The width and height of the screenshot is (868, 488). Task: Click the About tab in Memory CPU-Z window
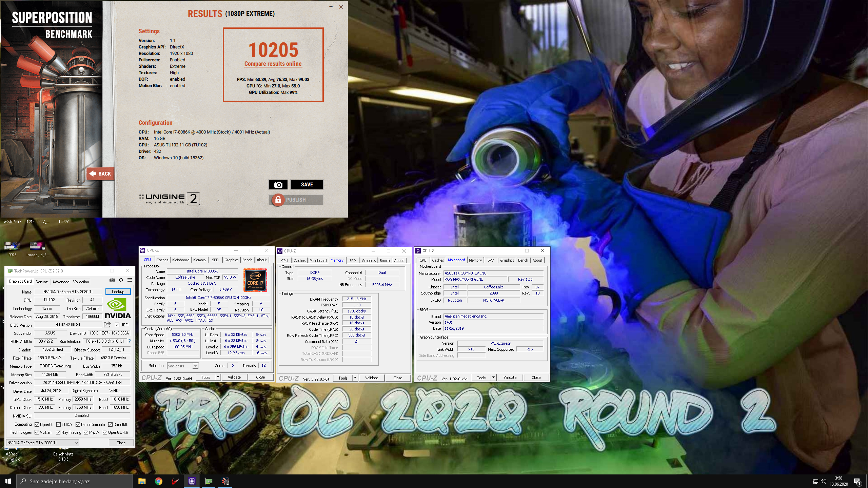click(399, 261)
